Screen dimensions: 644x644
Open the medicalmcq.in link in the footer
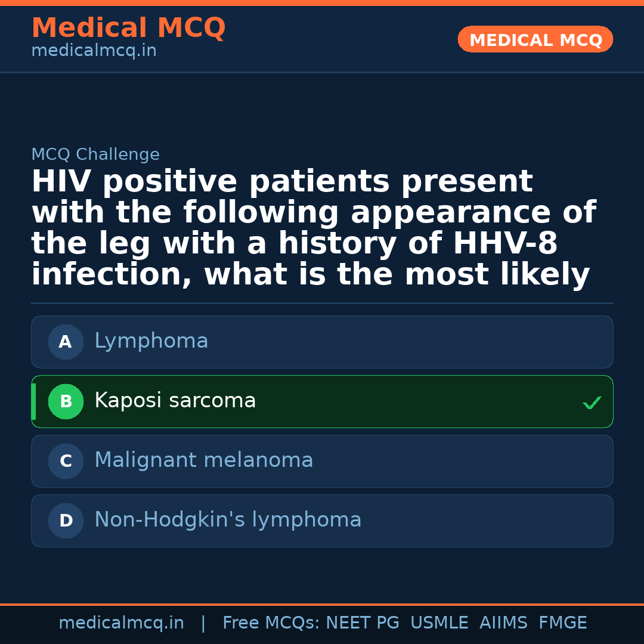[x=121, y=623]
